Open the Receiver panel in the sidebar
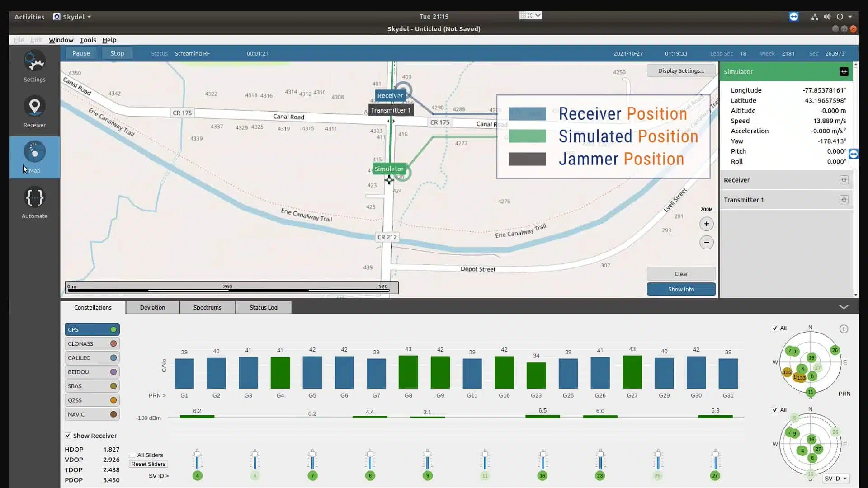 pos(34,111)
